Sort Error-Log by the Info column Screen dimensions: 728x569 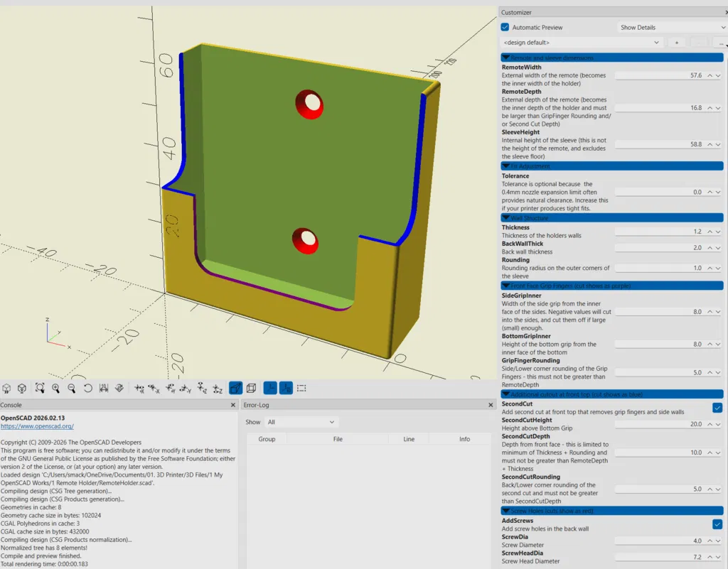pos(464,439)
